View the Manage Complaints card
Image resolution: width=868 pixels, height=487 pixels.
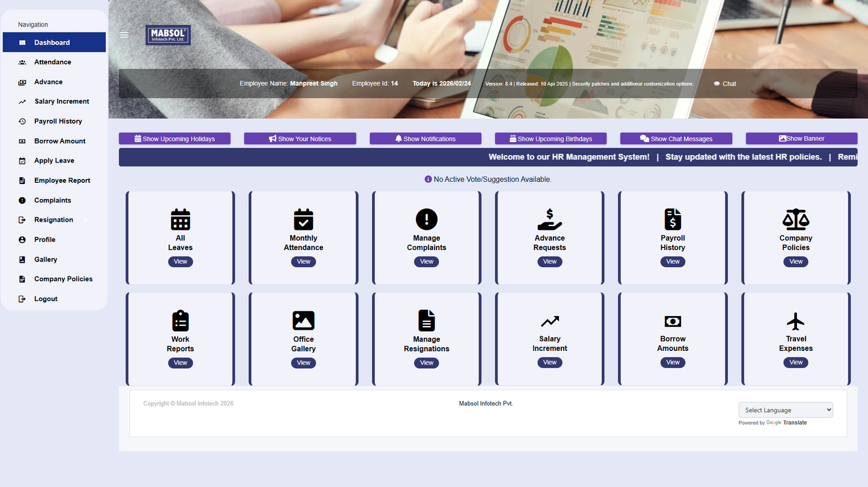[426, 261]
